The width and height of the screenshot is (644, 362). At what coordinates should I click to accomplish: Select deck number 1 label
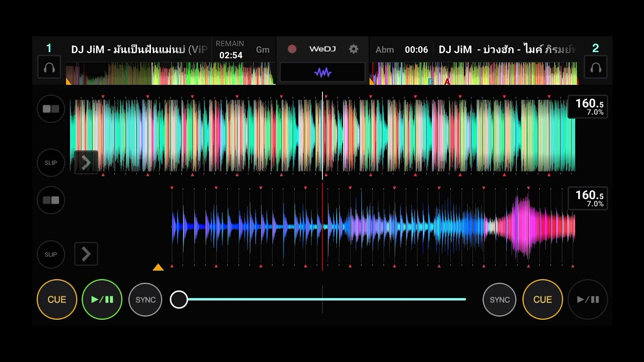[x=49, y=48]
